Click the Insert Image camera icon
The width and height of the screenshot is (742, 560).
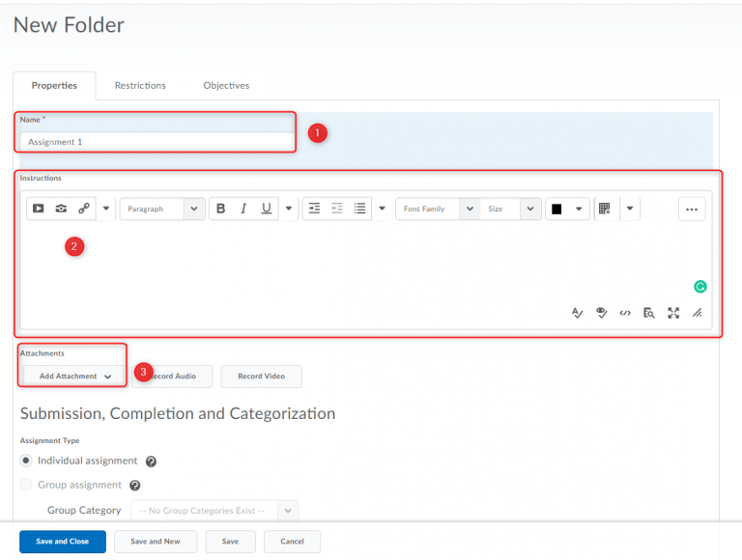(61, 209)
